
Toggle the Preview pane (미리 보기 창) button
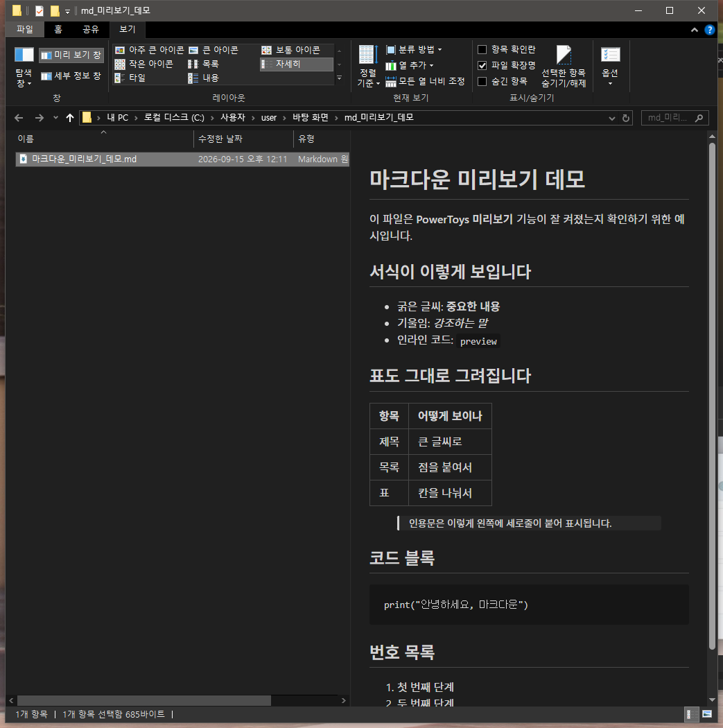(x=71, y=55)
